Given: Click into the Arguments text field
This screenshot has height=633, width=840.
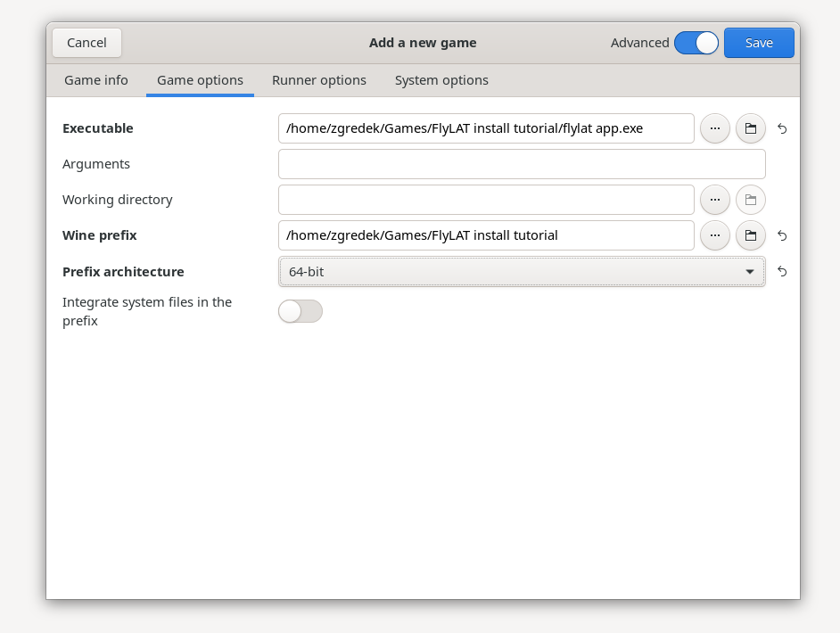Looking at the screenshot, I should coord(522,164).
